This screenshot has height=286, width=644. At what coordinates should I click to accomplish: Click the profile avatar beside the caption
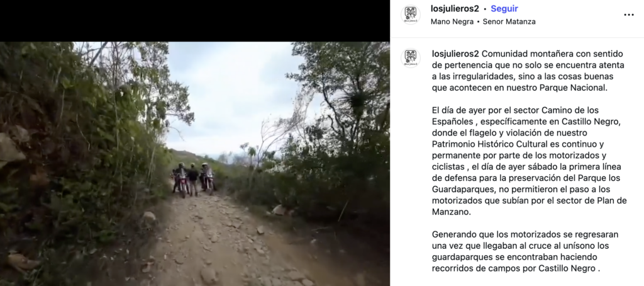(x=410, y=58)
